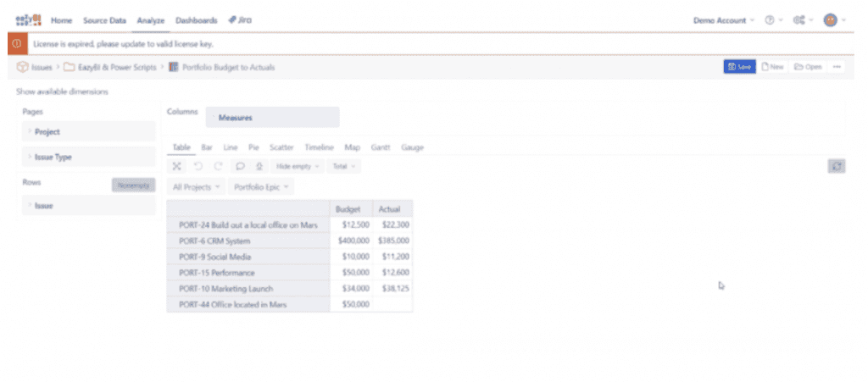Screen dimensions: 868x382
Task: Open the three-dots more actions menu
Action: [837, 67]
